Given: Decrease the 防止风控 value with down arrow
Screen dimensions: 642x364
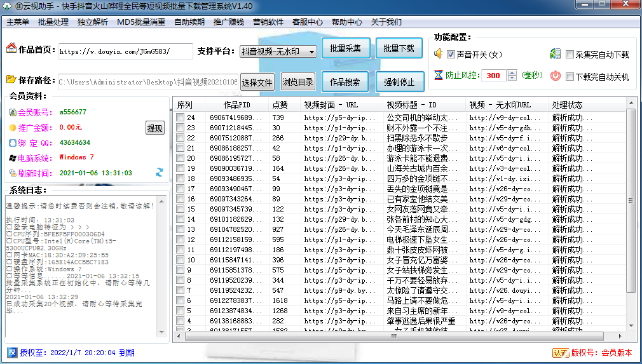Looking at the screenshot, I should coord(512,78).
